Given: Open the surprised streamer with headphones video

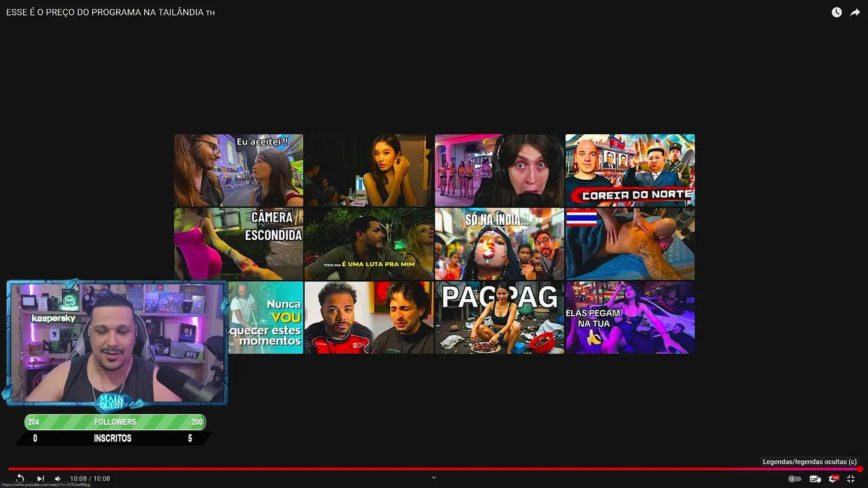Looking at the screenshot, I should pos(500,170).
